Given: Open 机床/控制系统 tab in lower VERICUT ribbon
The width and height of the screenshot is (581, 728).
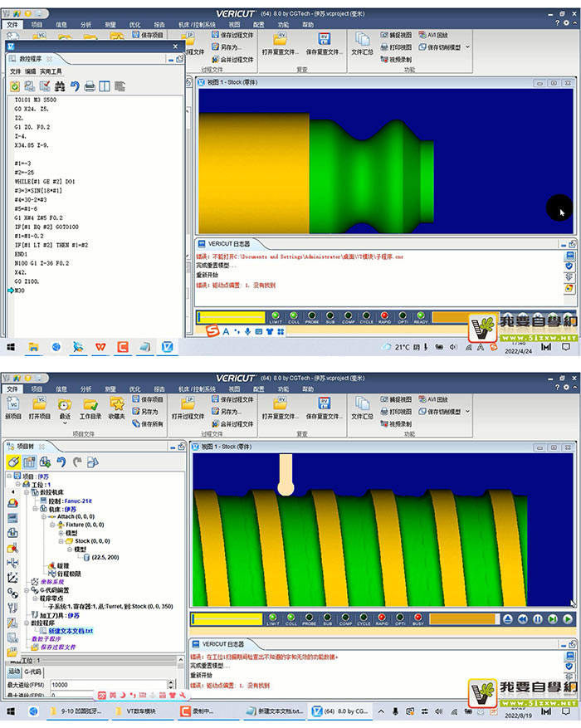Looking at the screenshot, I should [x=197, y=389].
